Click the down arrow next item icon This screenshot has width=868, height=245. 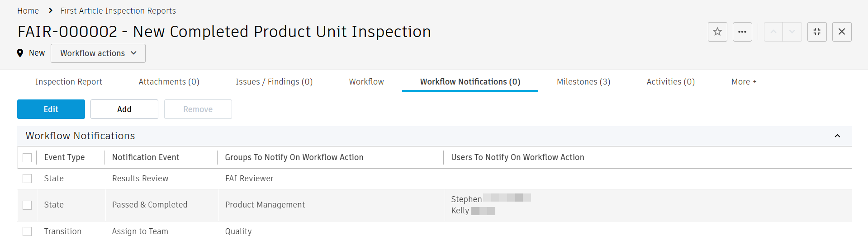tap(792, 32)
